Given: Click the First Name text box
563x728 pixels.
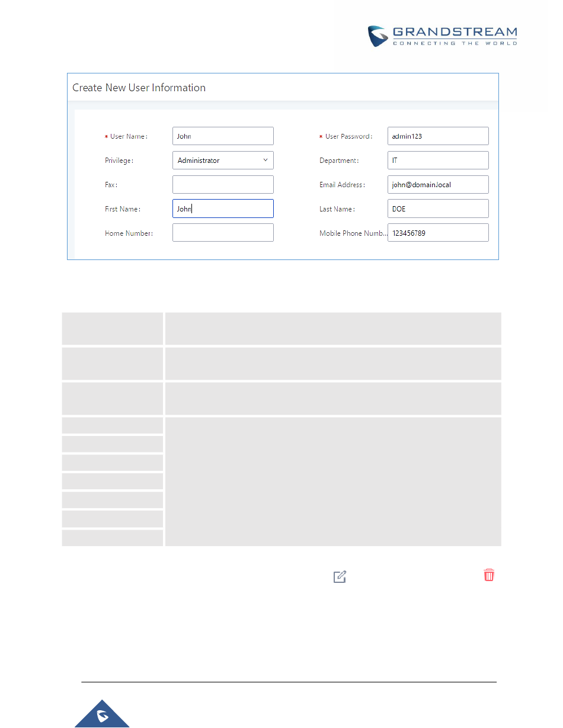Looking at the screenshot, I should 223,209.
